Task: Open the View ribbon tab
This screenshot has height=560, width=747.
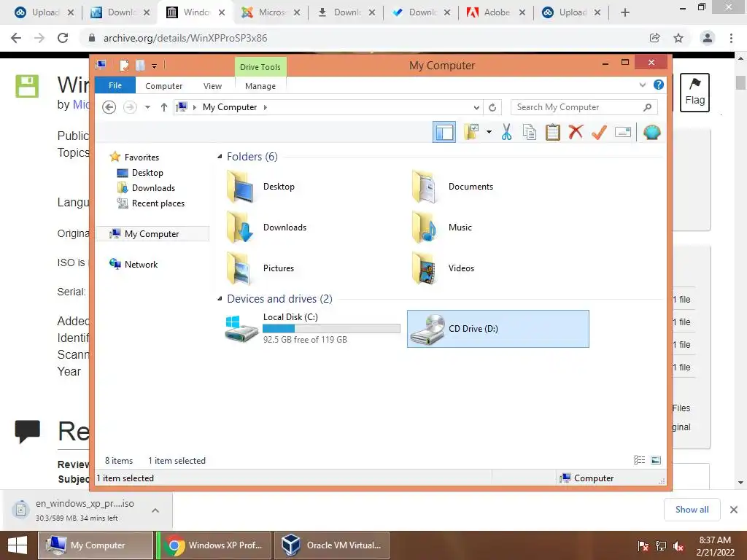Action: coord(212,86)
